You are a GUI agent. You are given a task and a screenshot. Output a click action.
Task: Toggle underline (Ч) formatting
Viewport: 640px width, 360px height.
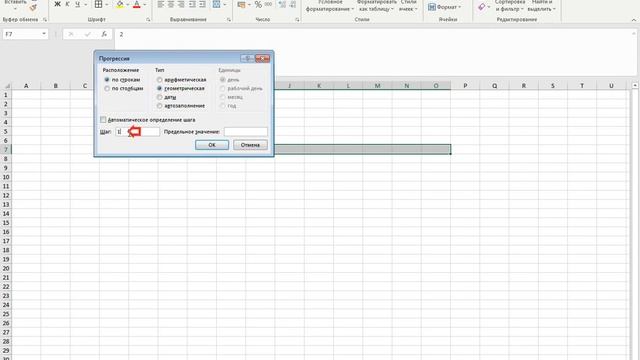click(x=77, y=4)
